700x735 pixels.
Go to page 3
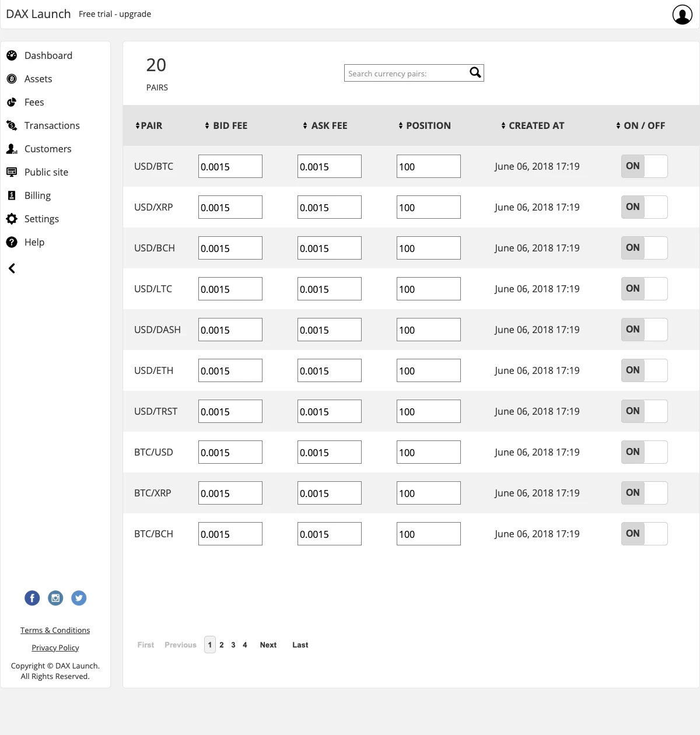(x=233, y=645)
